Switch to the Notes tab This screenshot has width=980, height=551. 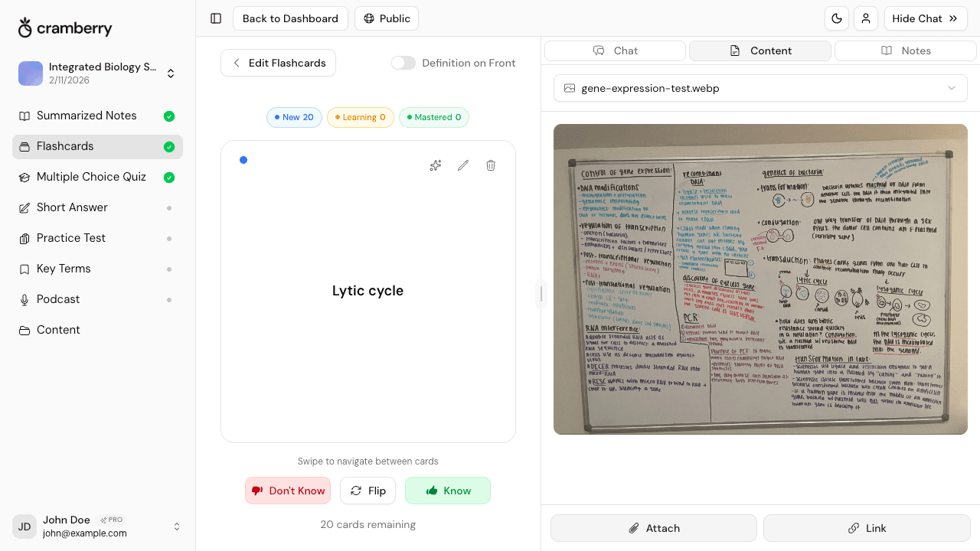905,51
